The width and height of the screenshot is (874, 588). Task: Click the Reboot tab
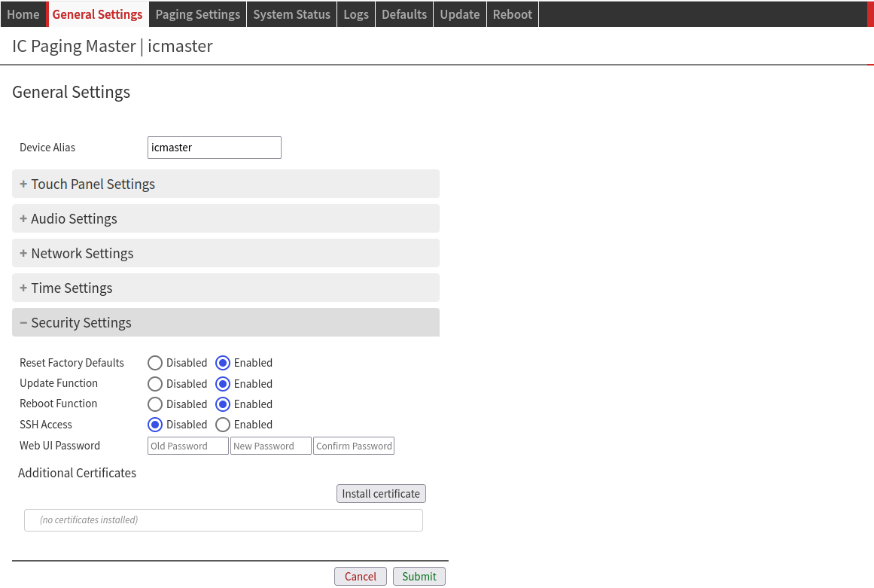(512, 14)
